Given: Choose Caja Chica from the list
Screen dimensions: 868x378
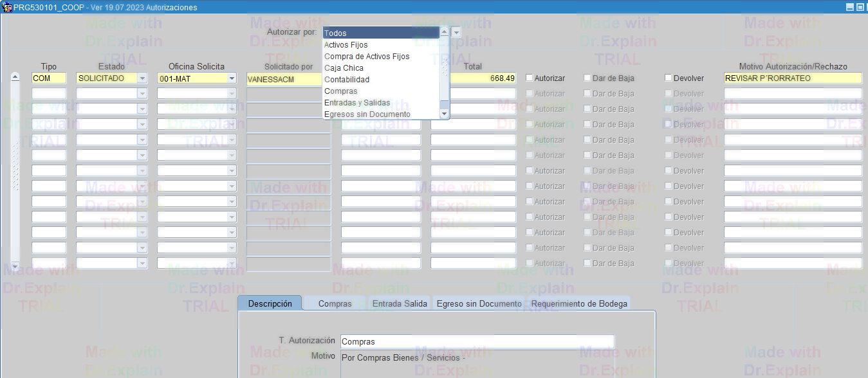Looking at the screenshot, I should click(x=344, y=68).
